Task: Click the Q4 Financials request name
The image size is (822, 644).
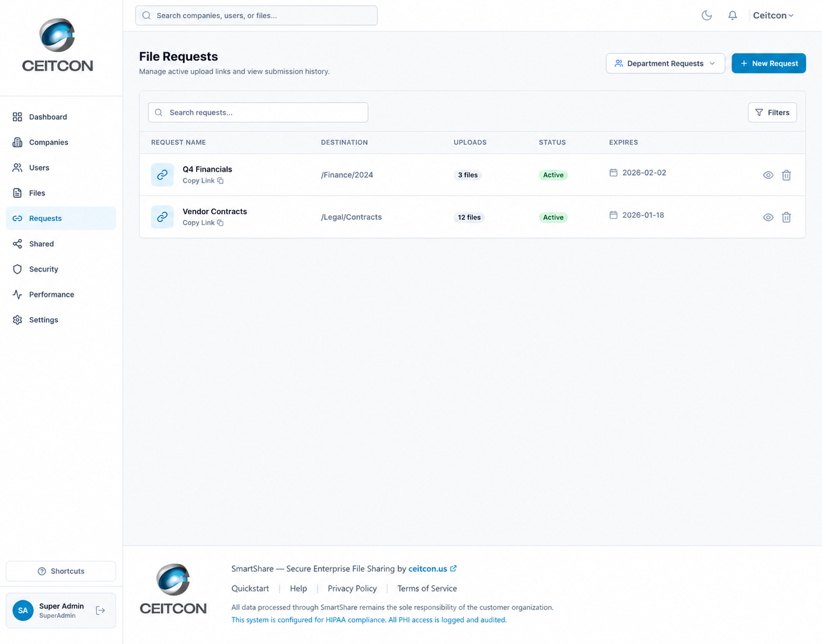Action: pos(207,169)
